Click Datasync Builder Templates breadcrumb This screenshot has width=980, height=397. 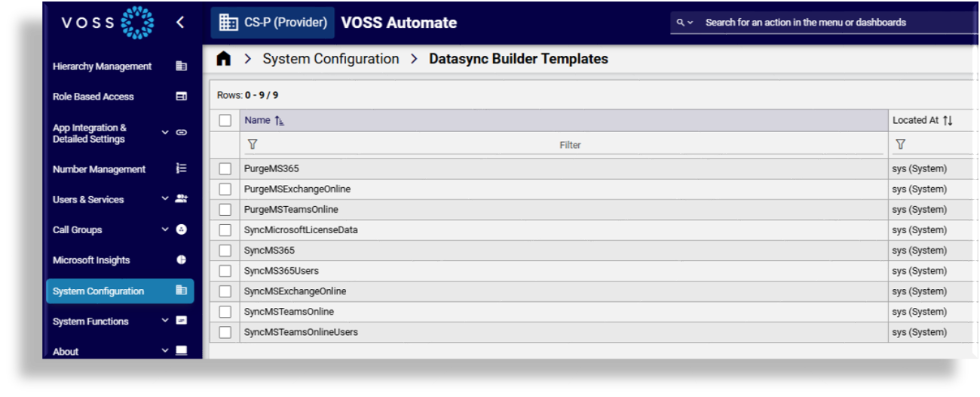click(519, 59)
